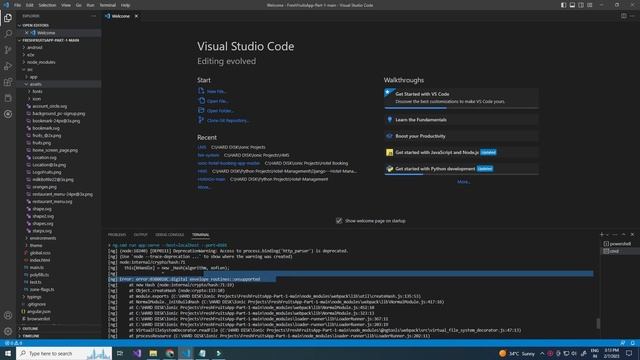Switch to the Output panel tab
Screen dimensions: 640x360
point(140,235)
